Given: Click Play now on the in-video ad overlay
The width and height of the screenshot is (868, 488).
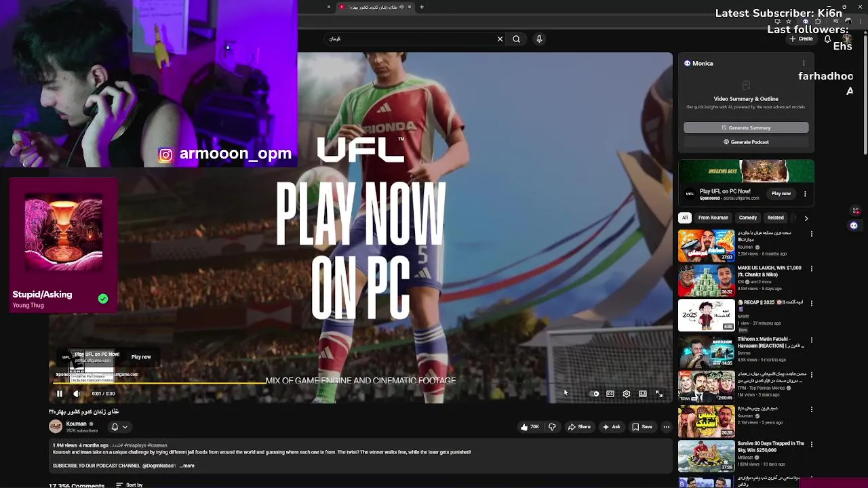Looking at the screenshot, I should pos(141,357).
